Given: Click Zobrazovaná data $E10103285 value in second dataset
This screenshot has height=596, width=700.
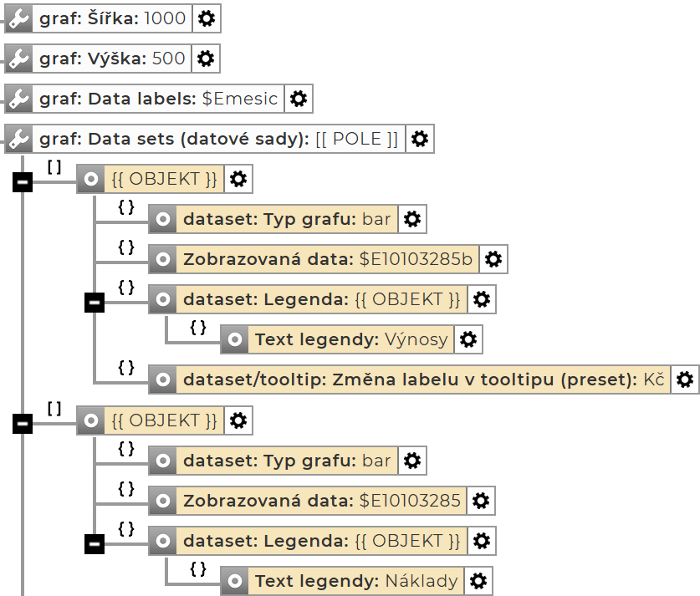Looking at the screenshot, I should [410, 501].
